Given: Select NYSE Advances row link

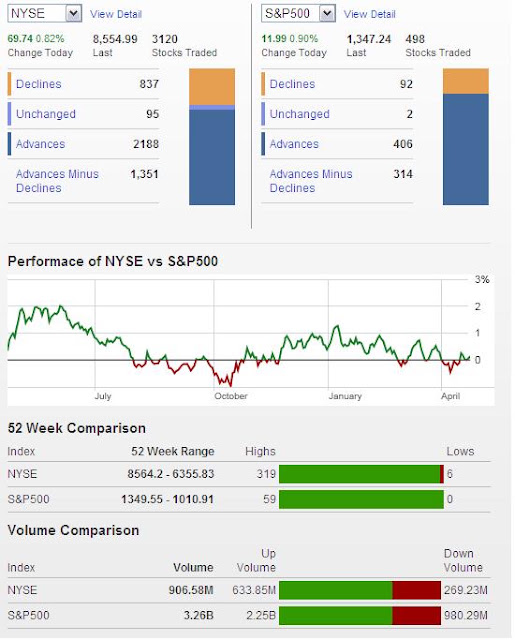Looking at the screenshot, I should pos(40,144).
